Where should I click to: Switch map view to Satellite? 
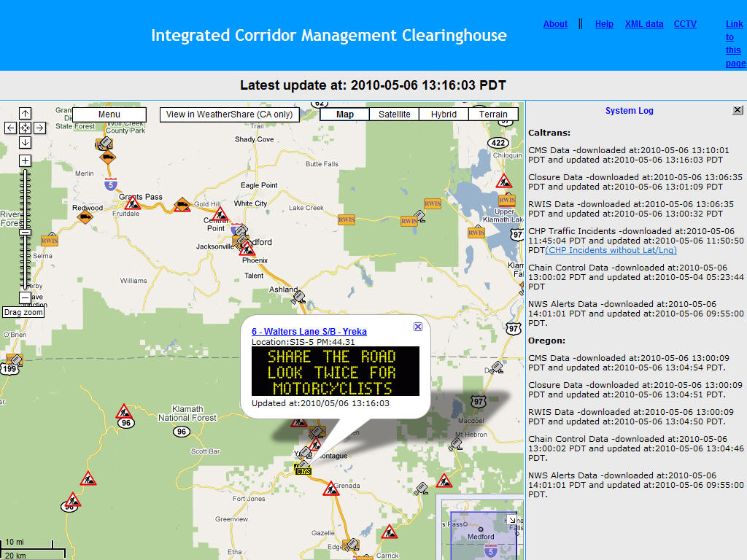395,114
